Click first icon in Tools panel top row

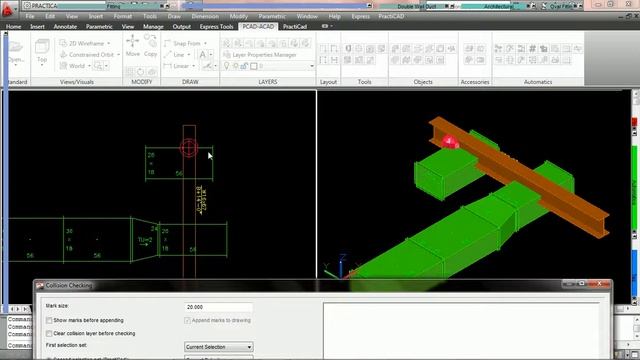[x=348, y=49]
